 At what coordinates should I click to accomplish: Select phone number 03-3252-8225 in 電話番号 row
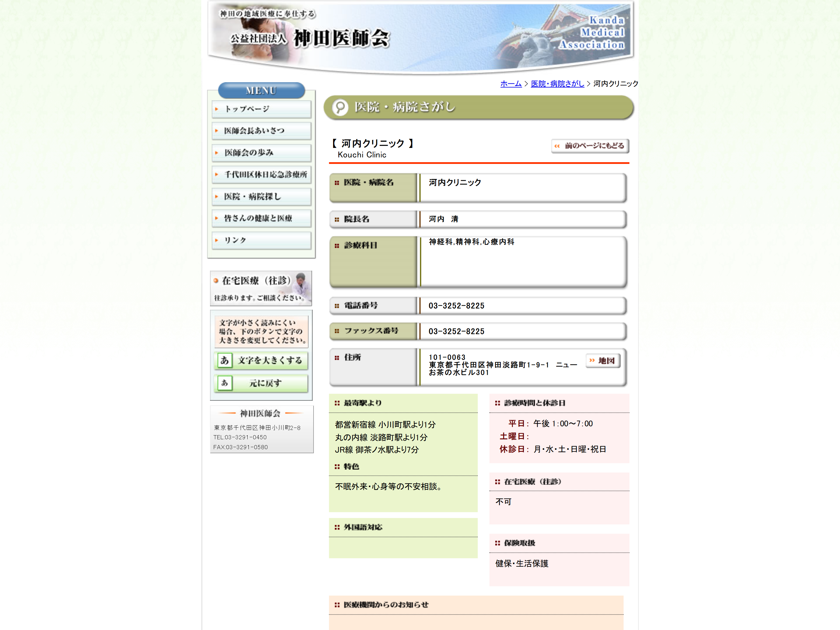pos(456,306)
